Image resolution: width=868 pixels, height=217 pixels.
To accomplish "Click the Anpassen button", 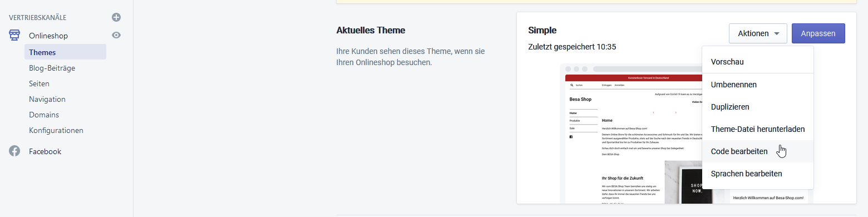I will click(x=818, y=33).
